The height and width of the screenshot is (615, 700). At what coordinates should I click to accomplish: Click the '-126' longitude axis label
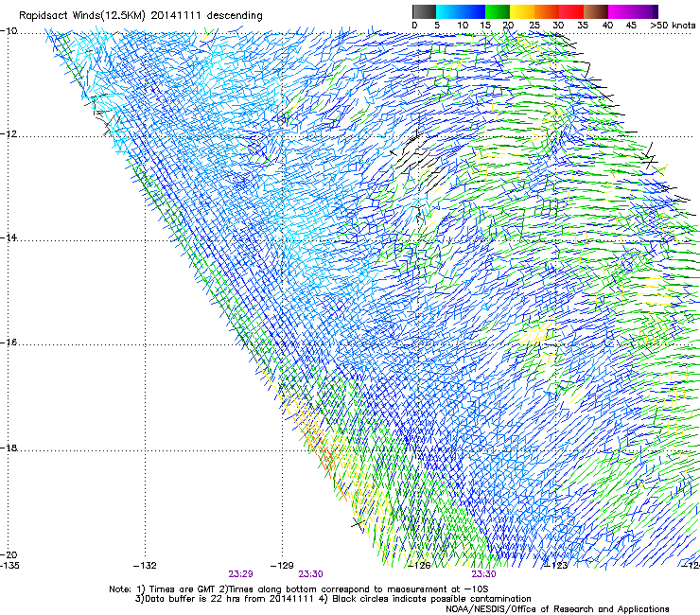click(419, 566)
